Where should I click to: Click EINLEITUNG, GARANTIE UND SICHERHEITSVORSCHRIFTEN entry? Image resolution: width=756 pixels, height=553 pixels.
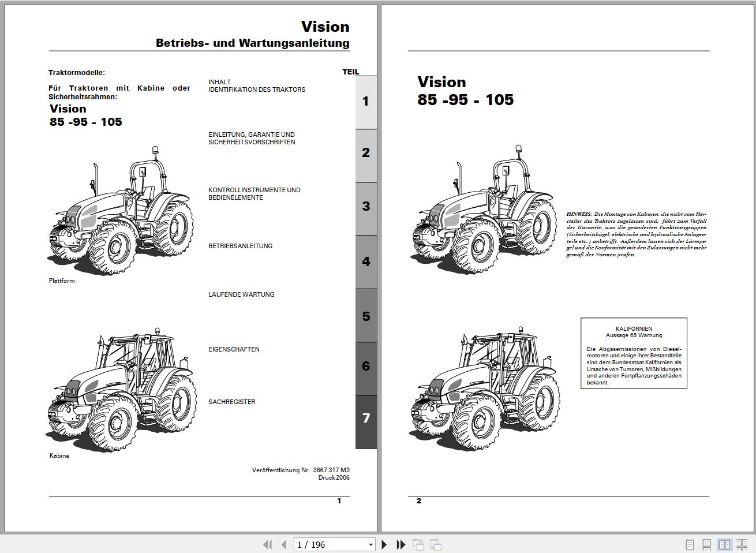[x=252, y=139]
